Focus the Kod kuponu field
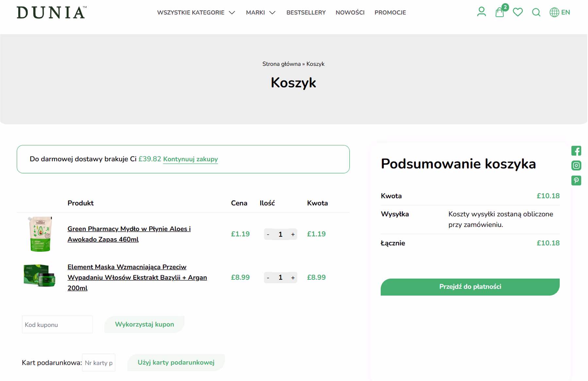Screen dimensions: 588x381 (x=57, y=324)
